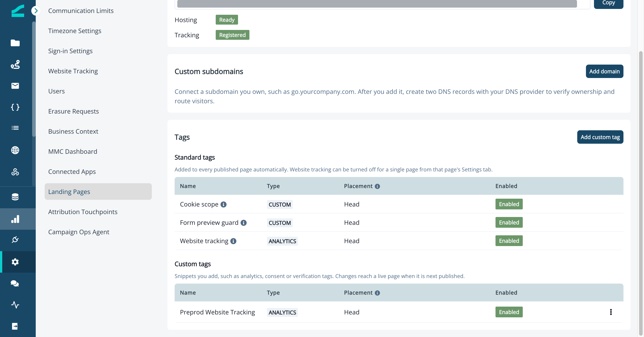Show Placement info in Custom tags header
The image size is (644, 337).
point(377,293)
